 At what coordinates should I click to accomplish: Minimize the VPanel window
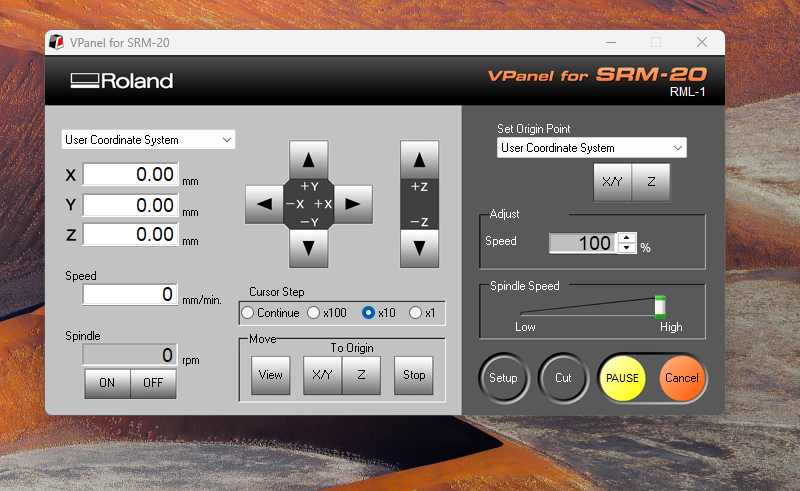coord(611,42)
